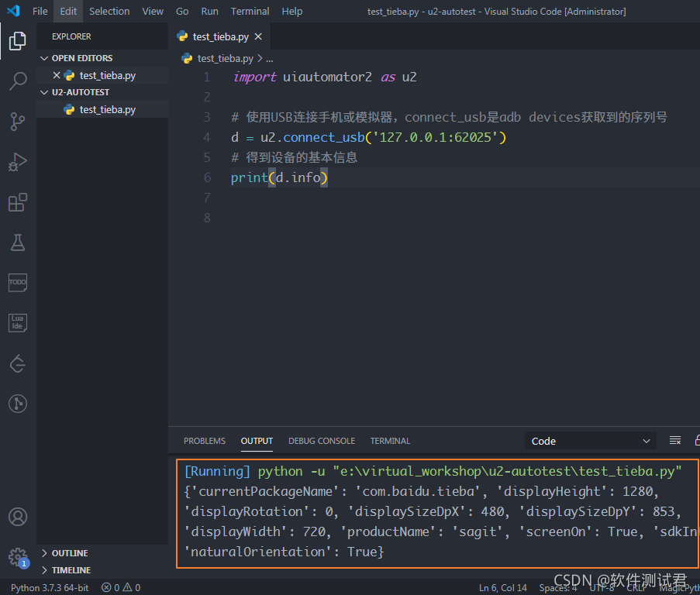The width and height of the screenshot is (700, 595).
Task: Clear output using the lines icon
Action: coord(675,441)
